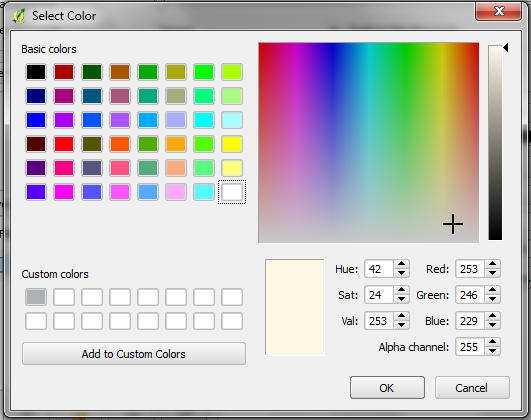Increase Blue with the up arrow
Image resolution: width=531 pixels, height=420 pixels.
pos(493,316)
